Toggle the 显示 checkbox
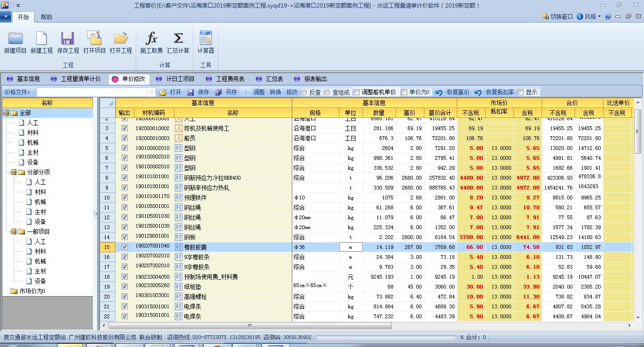This screenshot has height=347, width=644. [x=521, y=92]
